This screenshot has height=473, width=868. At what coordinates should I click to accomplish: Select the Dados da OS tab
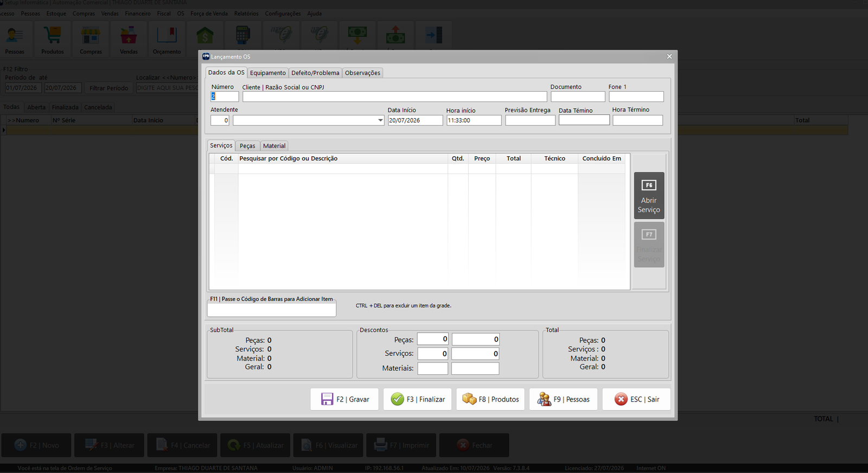(226, 72)
